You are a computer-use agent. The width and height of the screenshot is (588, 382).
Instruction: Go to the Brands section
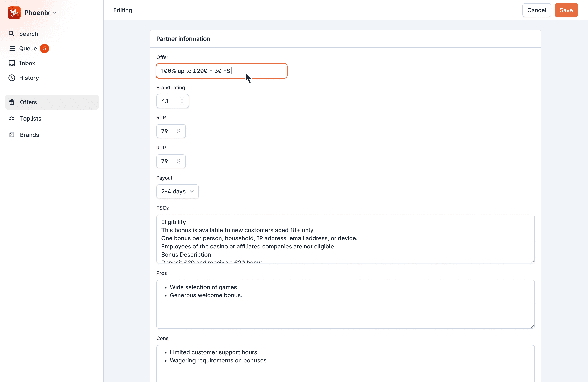pyautogui.click(x=29, y=135)
